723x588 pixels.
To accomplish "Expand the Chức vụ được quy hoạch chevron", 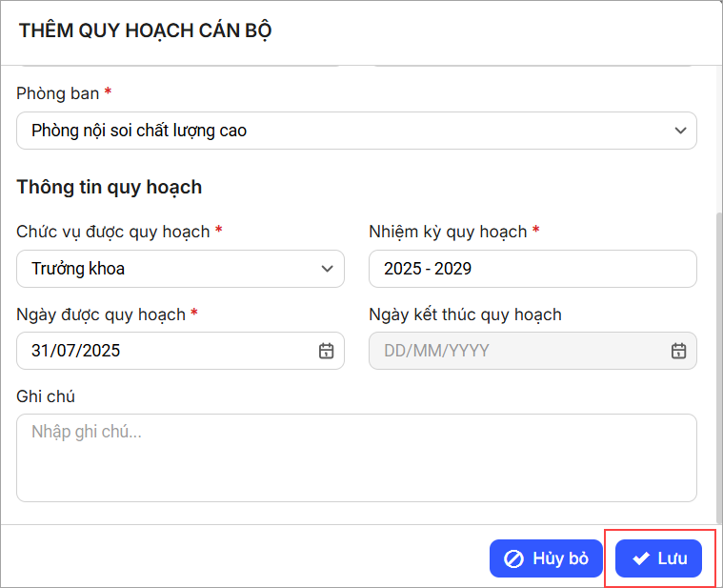I will [x=328, y=269].
